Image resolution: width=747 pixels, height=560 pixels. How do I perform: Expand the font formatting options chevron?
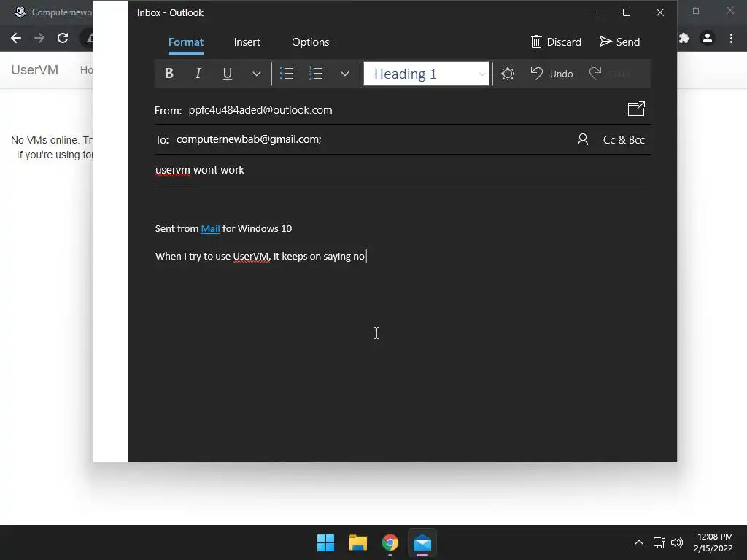pyautogui.click(x=256, y=74)
